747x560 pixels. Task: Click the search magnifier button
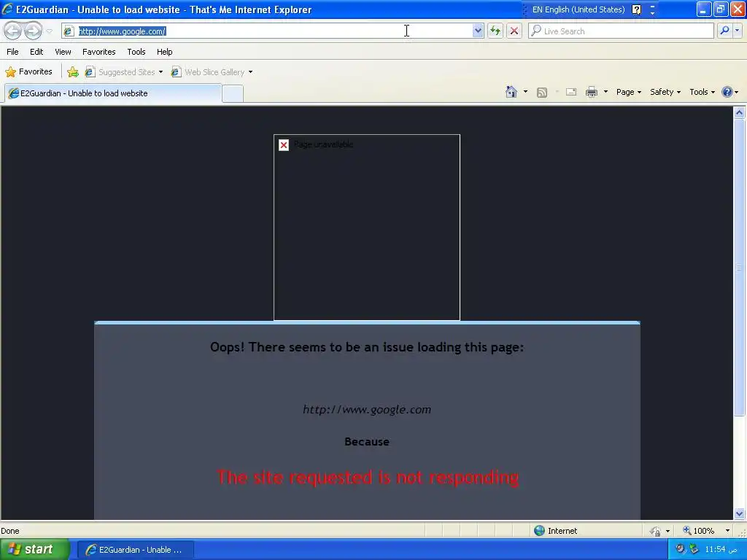pyautogui.click(x=724, y=31)
